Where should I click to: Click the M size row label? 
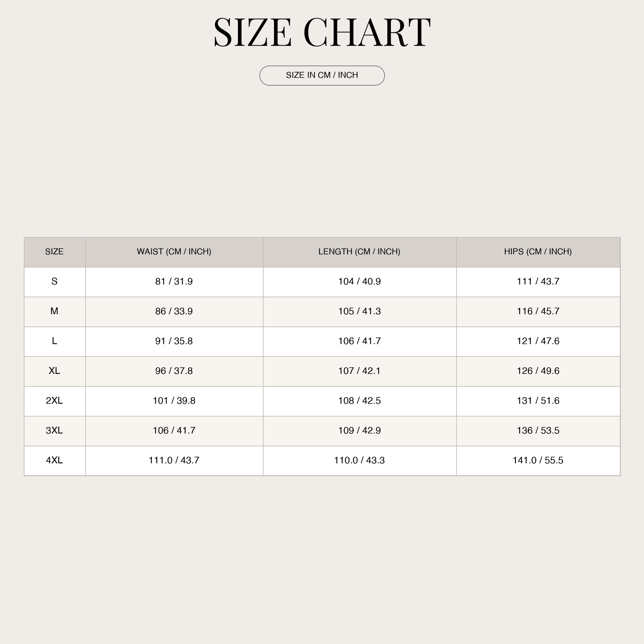pos(54,311)
